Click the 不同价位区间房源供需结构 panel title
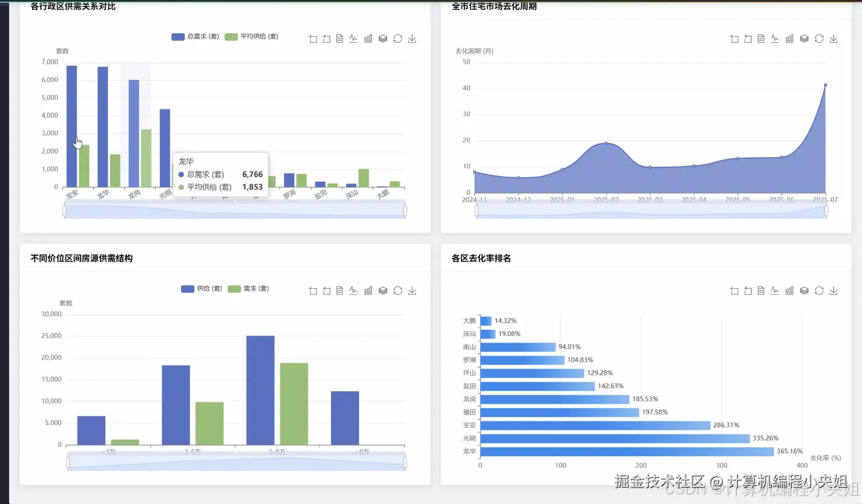 pos(82,258)
